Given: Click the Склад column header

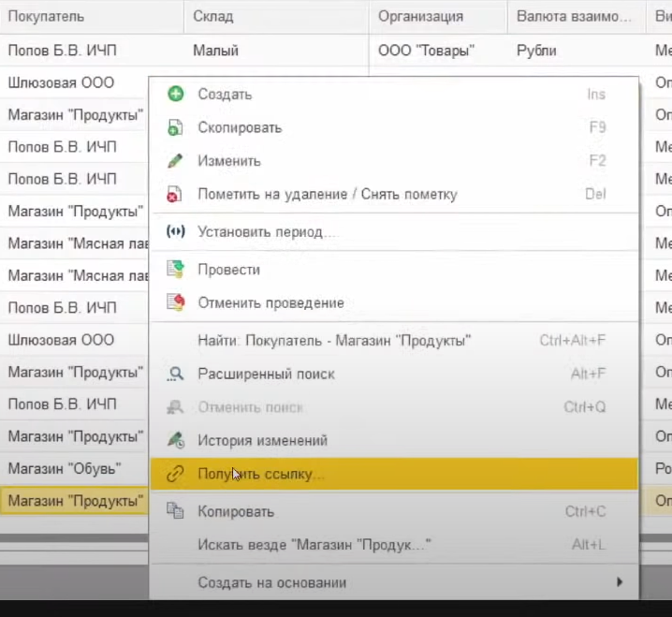Looking at the screenshot, I should (x=276, y=16).
